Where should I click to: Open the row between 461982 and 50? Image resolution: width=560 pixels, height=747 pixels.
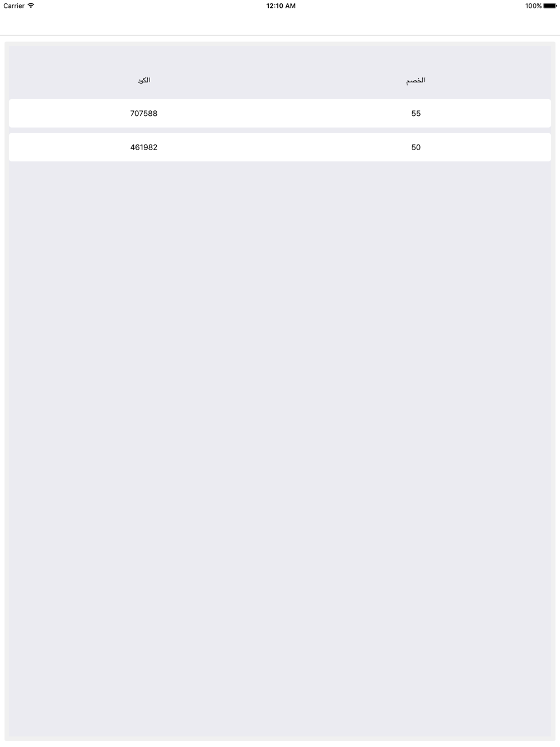[x=280, y=147]
